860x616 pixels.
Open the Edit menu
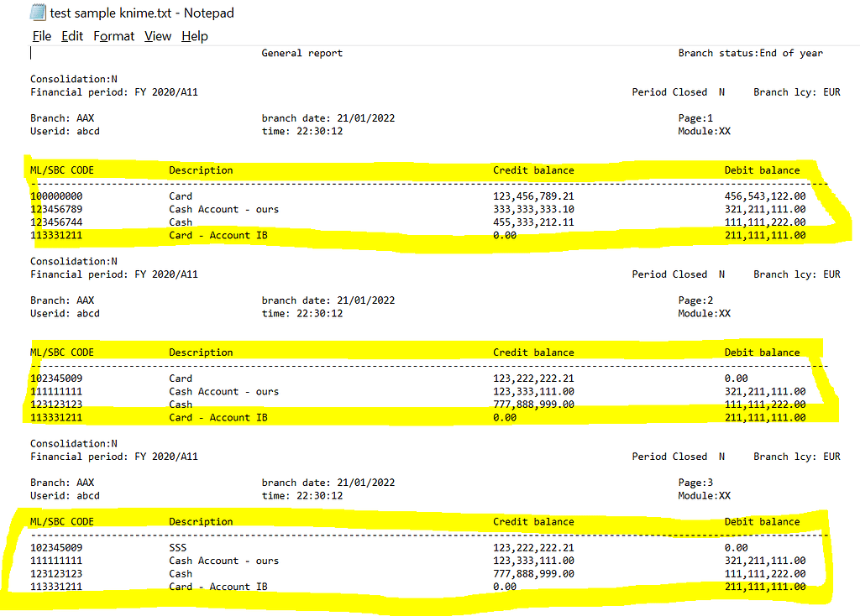(x=72, y=36)
